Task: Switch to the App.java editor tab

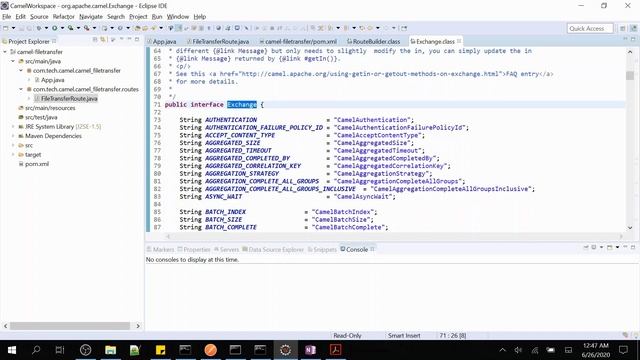Action: 162,41
